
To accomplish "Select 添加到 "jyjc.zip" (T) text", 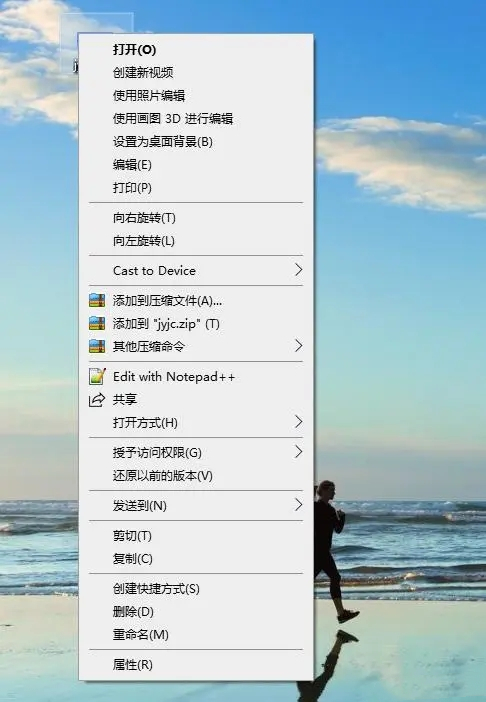I will [166, 324].
